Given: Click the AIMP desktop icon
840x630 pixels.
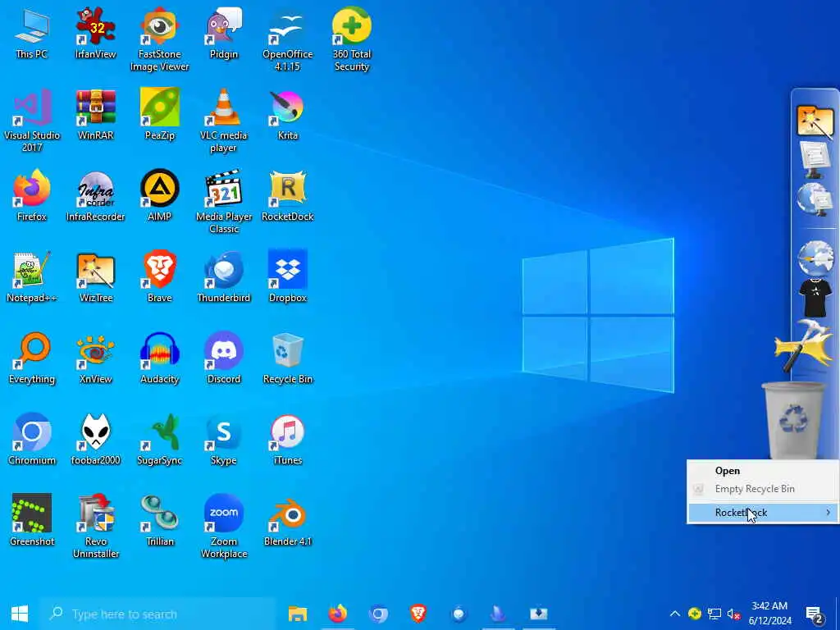Looking at the screenshot, I should tap(160, 195).
